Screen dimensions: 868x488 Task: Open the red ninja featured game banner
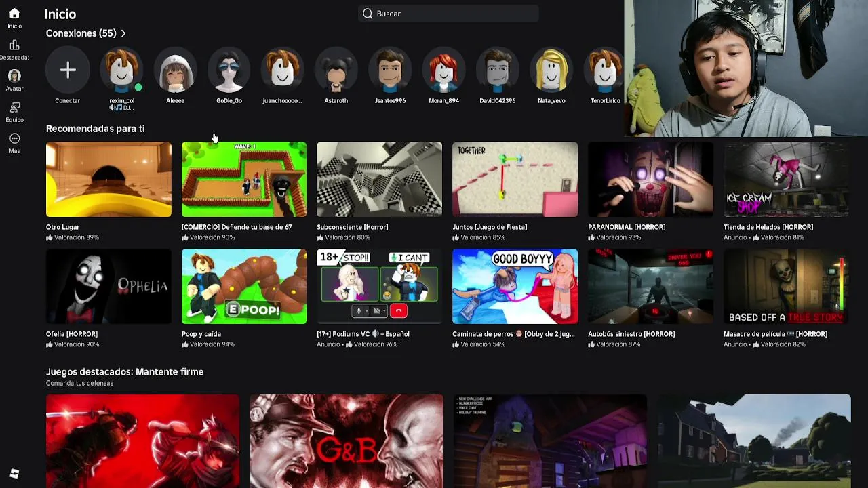click(142, 441)
